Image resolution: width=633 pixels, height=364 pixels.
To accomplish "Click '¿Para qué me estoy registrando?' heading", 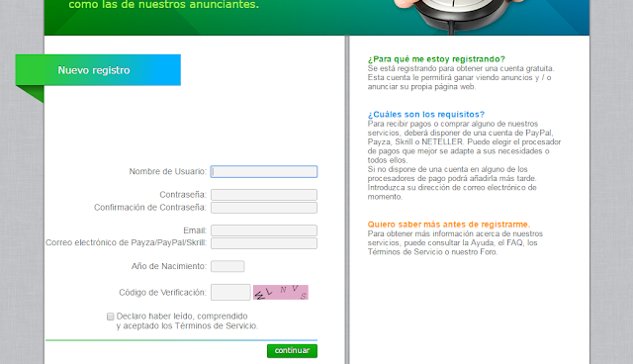I will tap(436, 59).
